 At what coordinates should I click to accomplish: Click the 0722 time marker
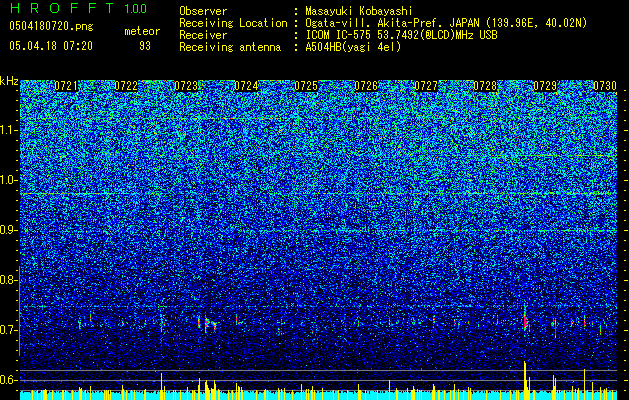tap(126, 86)
